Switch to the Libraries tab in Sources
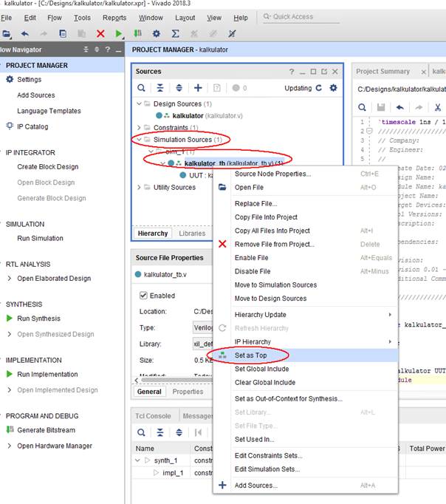The image size is (446, 504). [x=192, y=234]
